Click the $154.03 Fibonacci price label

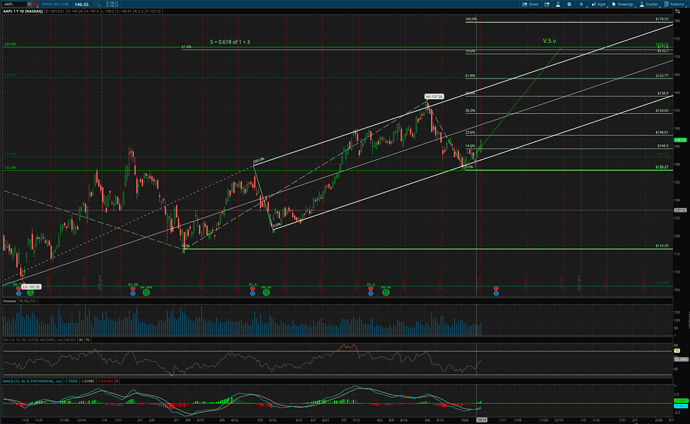[661, 110]
